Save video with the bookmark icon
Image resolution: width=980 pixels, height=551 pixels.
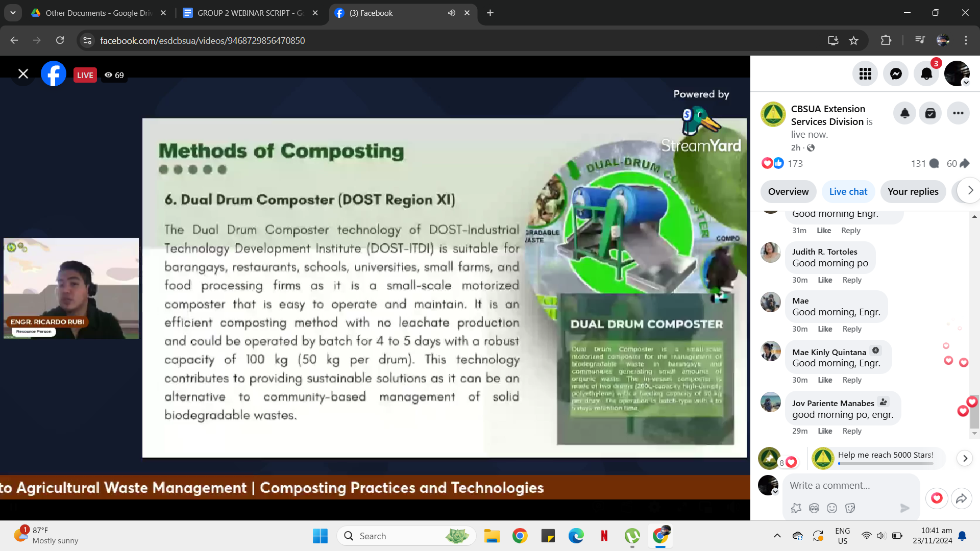[930, 113]
